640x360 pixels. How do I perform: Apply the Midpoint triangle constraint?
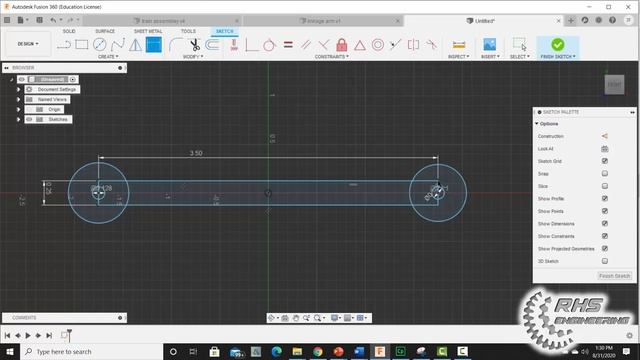tap(360, 45)
